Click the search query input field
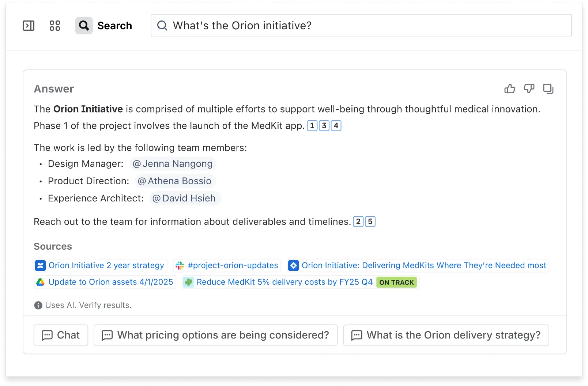The image size is (588, 386). tap(361, 26)
